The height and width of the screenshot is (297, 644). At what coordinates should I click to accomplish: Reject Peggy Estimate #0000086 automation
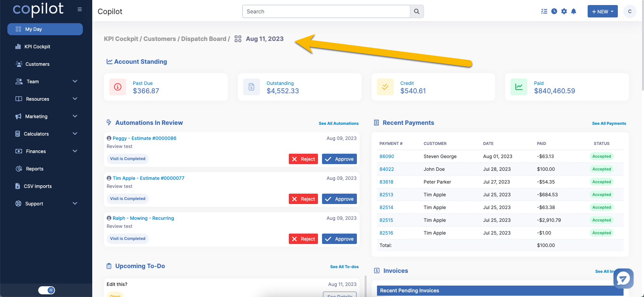pyautogui.click(x=303, y=159)
